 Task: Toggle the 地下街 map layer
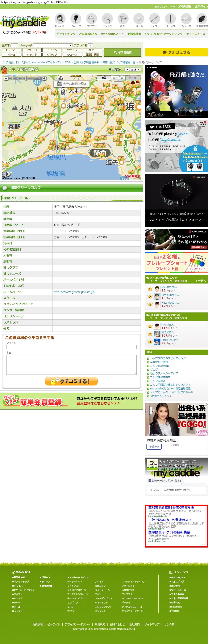[x=133, y=78]
